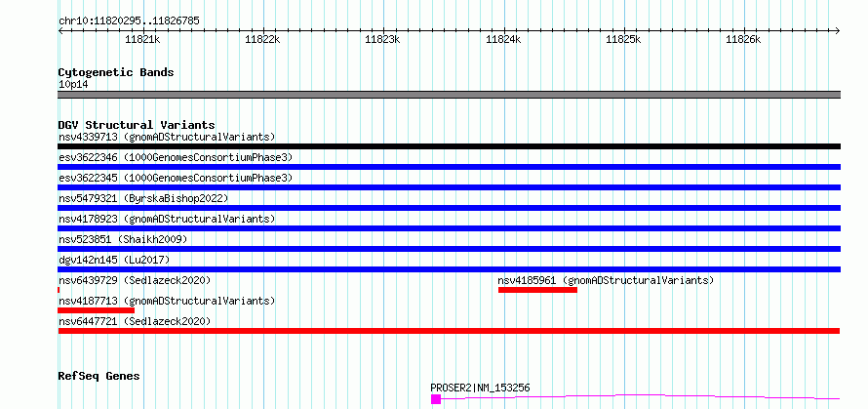868x409 pixels.
Task: Open variant dgv142n145 Lu2017 label
Action: (x=114, y=260)
